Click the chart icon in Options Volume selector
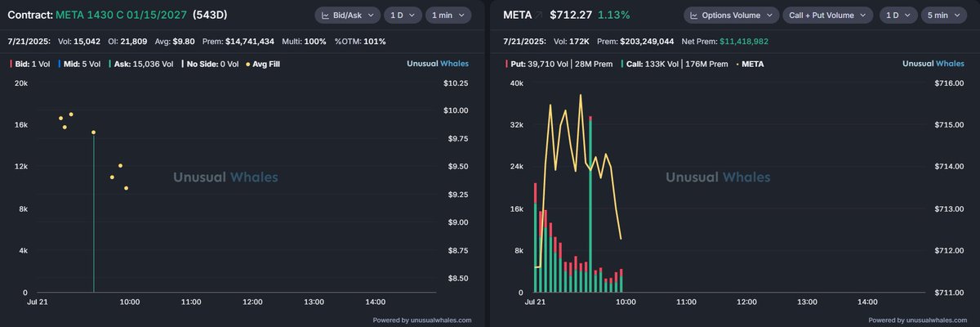This screenshot has height=327, width=980. (695, 15)
